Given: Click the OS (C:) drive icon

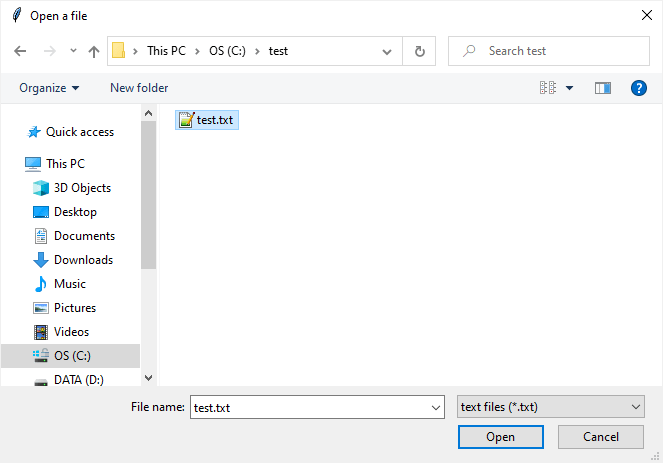Looking at the screenshot, I should click(x=41, y=356).
